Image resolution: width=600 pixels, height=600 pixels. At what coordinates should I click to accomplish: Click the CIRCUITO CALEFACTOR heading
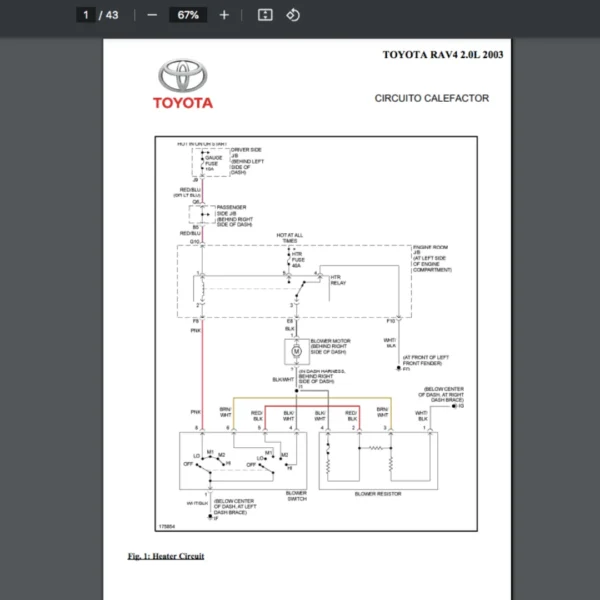pos(432,98)
